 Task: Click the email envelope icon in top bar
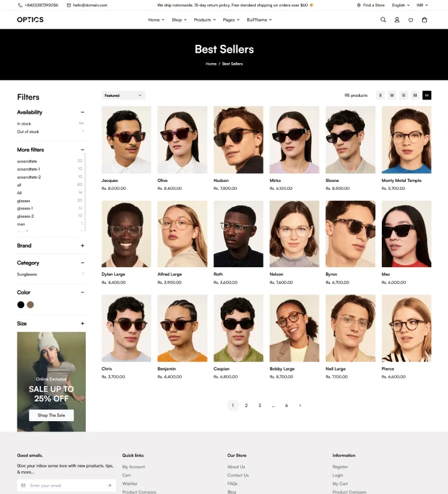(69, 5)
